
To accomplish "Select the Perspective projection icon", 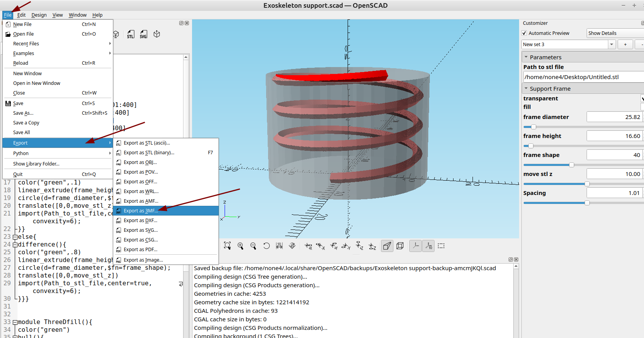I will pyautogui.click(x=387, y=246).
